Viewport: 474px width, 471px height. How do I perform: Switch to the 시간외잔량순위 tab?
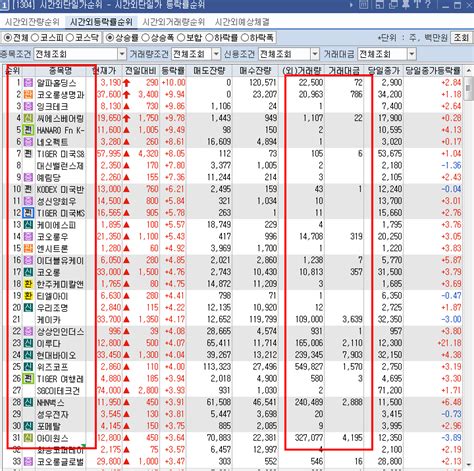pyautogui.click(x=32, y=22)
